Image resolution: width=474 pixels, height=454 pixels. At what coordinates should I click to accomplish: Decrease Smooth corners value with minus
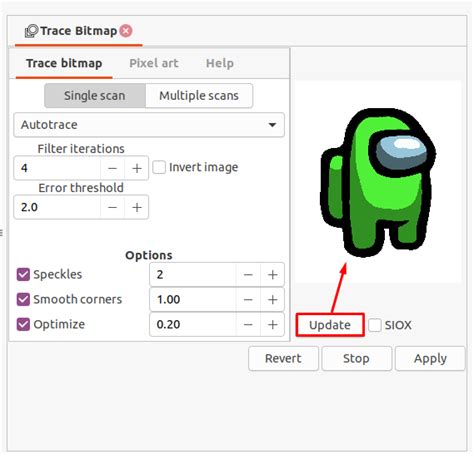tap(248, 299)
